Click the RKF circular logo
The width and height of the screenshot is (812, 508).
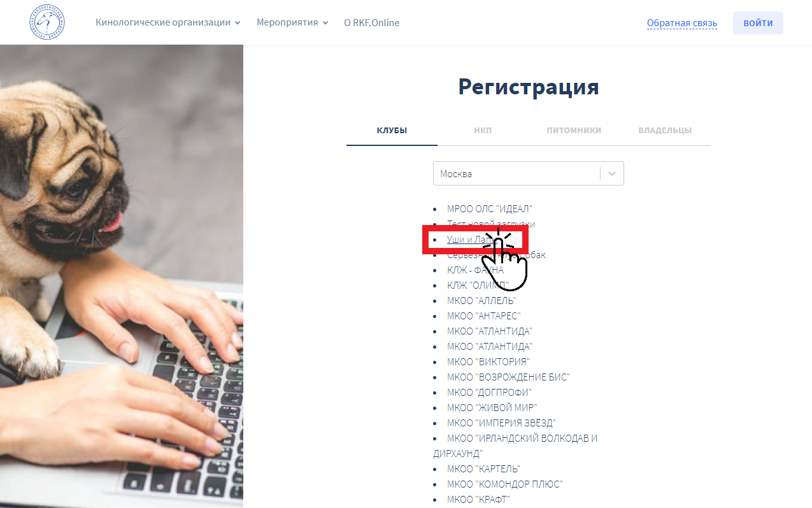pos(47,22)
